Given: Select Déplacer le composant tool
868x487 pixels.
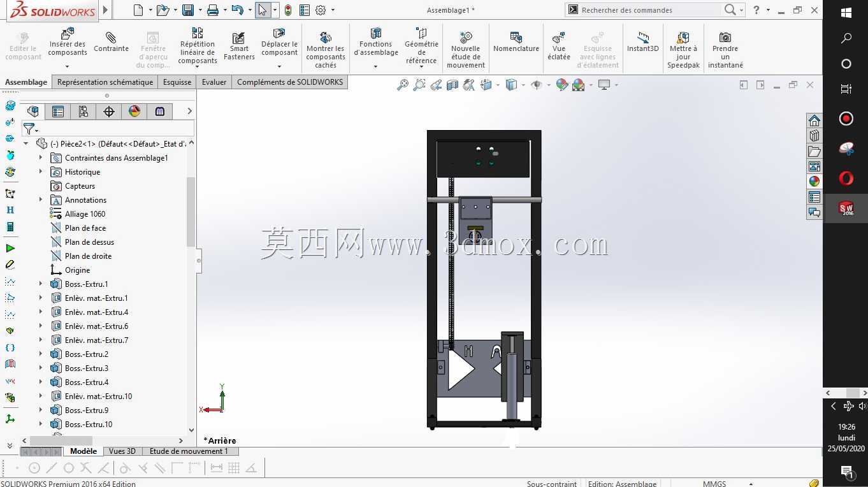Looking at the screenshot, I should point(279,42).
